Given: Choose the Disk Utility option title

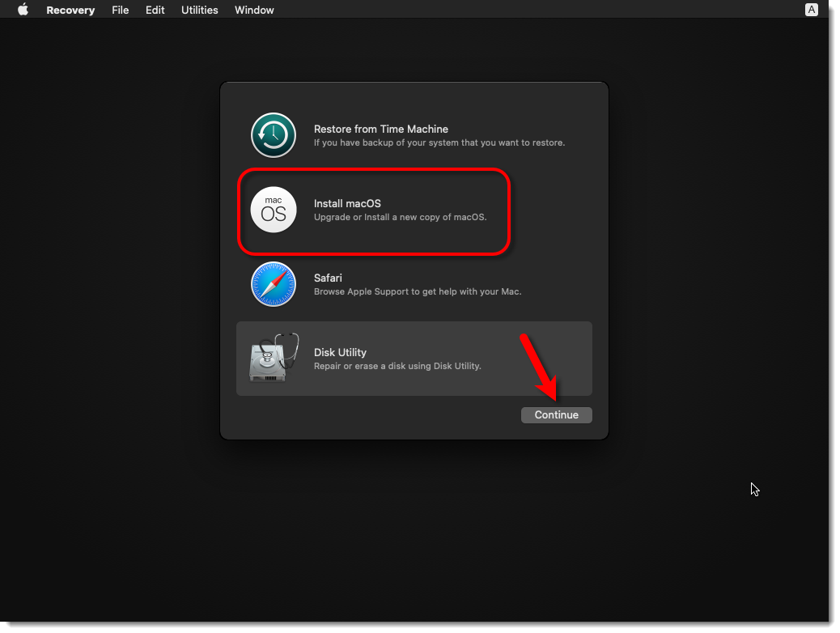Looking at the screenshot, I should [x=340, y=353].
